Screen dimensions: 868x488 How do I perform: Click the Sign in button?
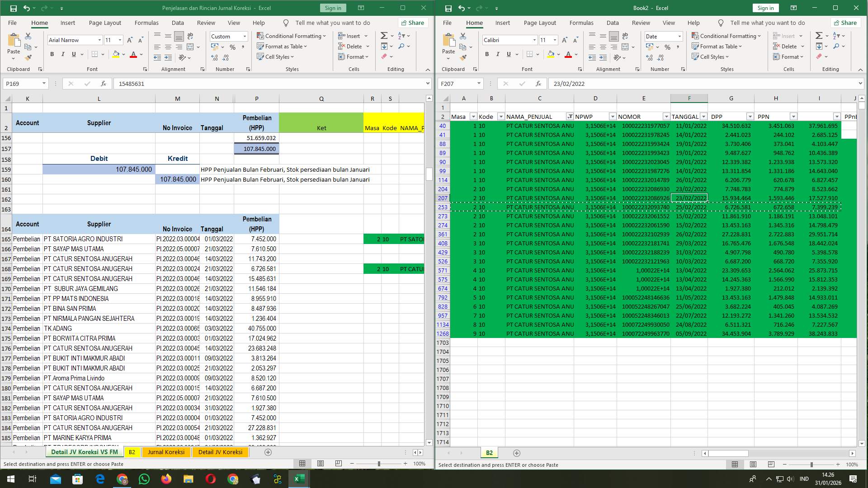(x=333, y=8)
